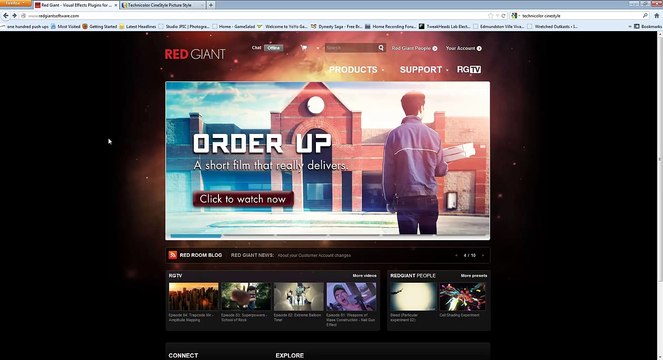Click 'Click to watch now' button
Image resolution: width=663 pixels, height=360 pixels.
pos(243,199)
